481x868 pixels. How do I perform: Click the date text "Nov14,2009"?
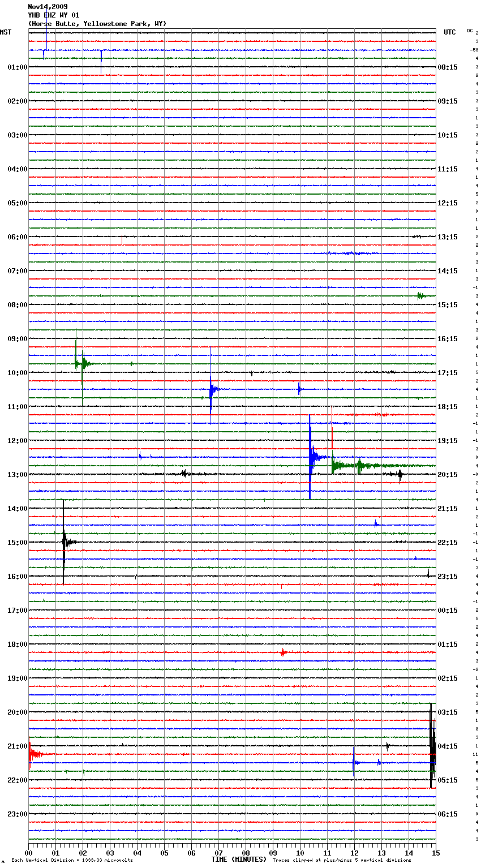[48, 7]
